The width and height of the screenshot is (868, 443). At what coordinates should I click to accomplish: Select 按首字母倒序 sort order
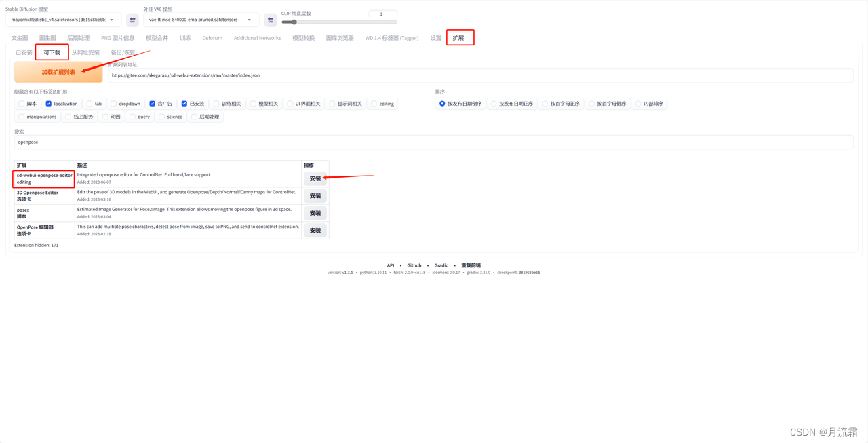click(592, 104)
